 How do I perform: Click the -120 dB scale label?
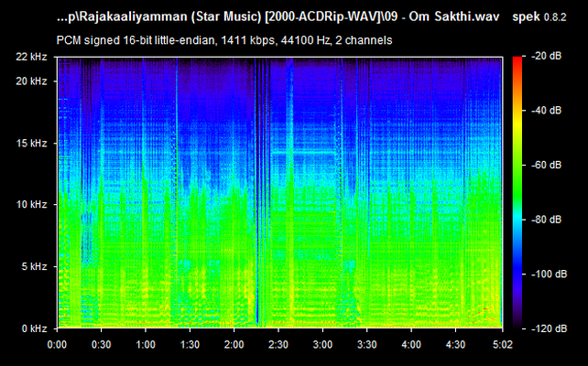pos(549,328)
